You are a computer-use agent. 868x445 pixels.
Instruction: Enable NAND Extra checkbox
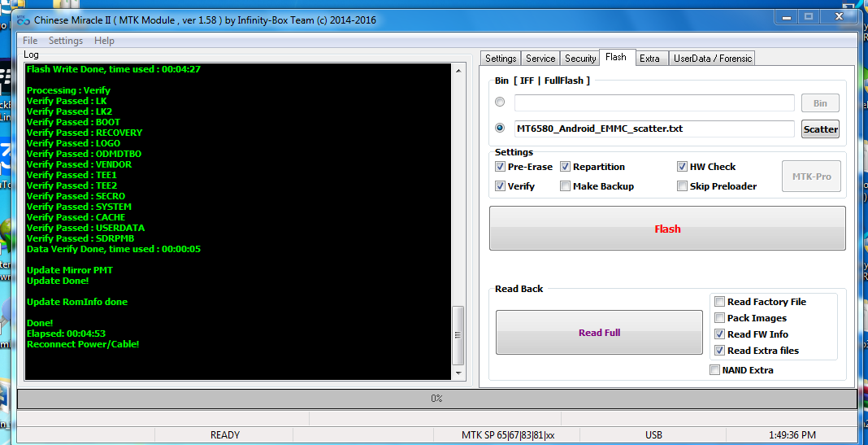click(714, 369)
